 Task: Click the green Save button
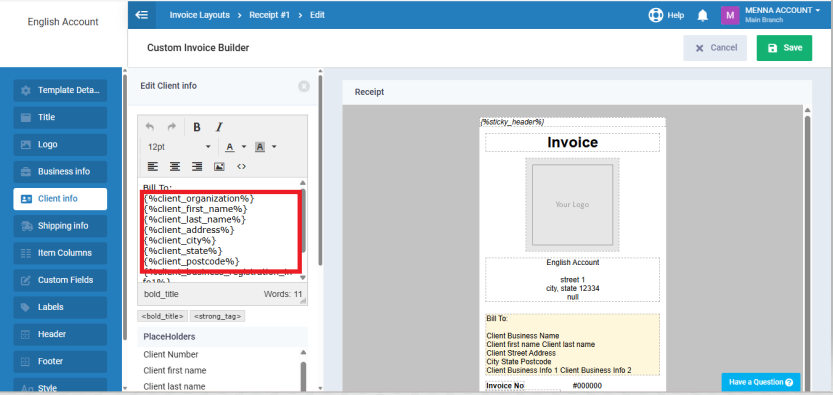(784, 48)
